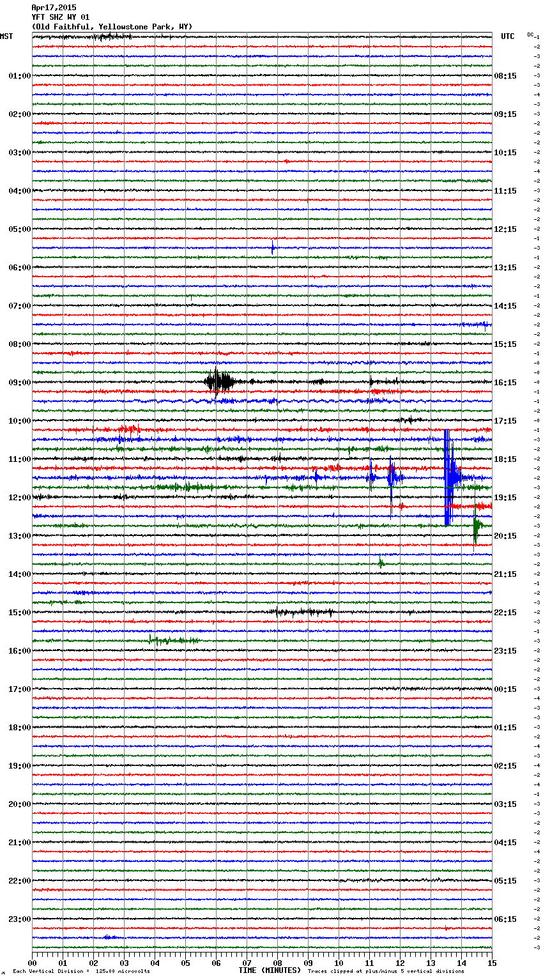Click the date label Apr17,2015
This screenshot has width=543, height=980.
[54, 8]
